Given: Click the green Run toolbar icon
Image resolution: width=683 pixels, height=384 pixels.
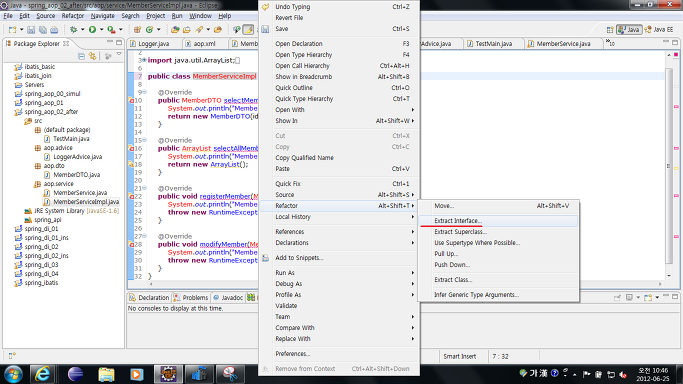Looking at the screenshot, I should [92, 30].
